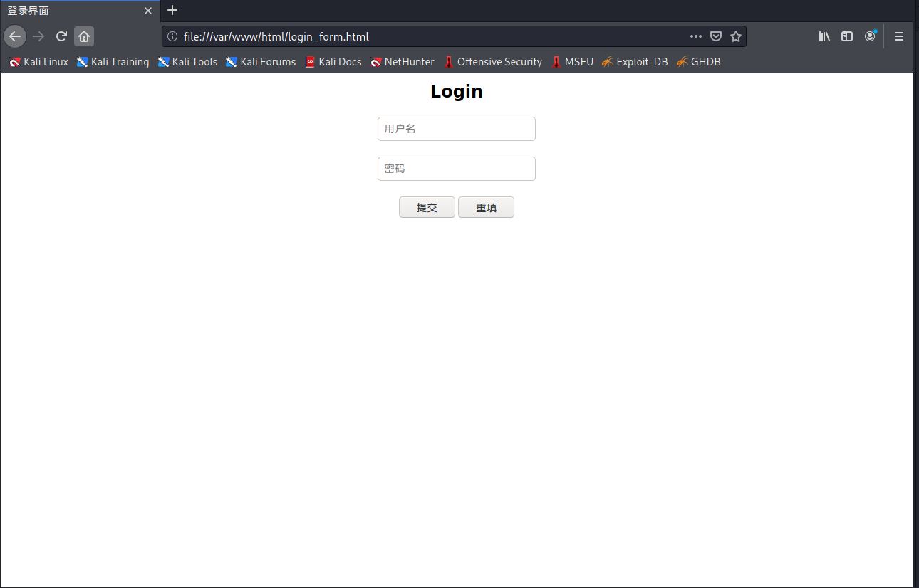This screenshot has height=588, width=919.
Task: Open Exploit-DB bookmark
Action: (x=634, y=62)
